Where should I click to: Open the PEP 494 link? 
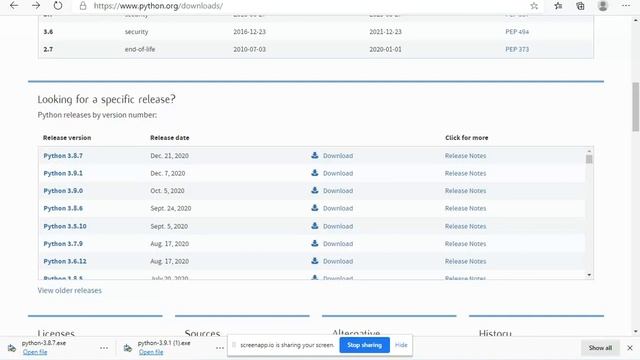(x=517, y=31)
